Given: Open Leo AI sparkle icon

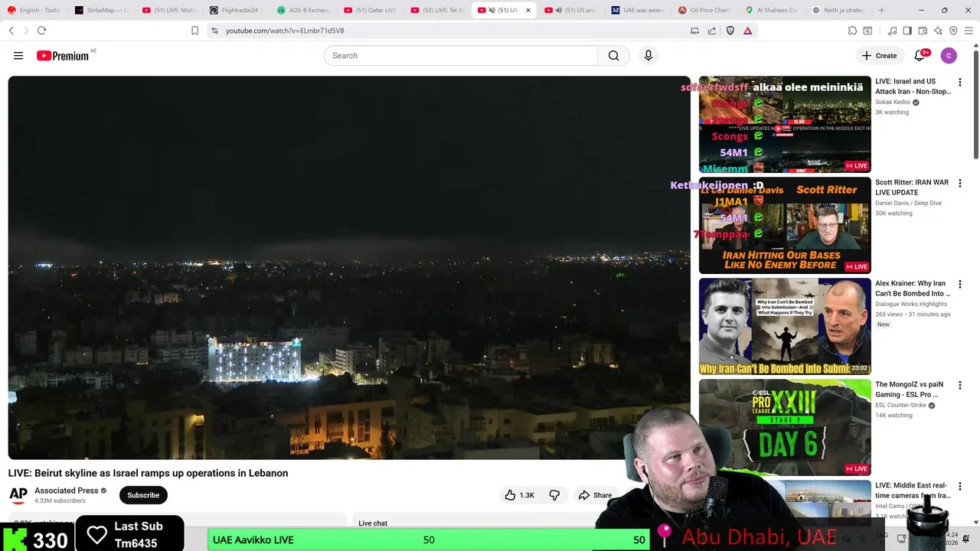Looking at the screenshot, I should click(938, 31).
